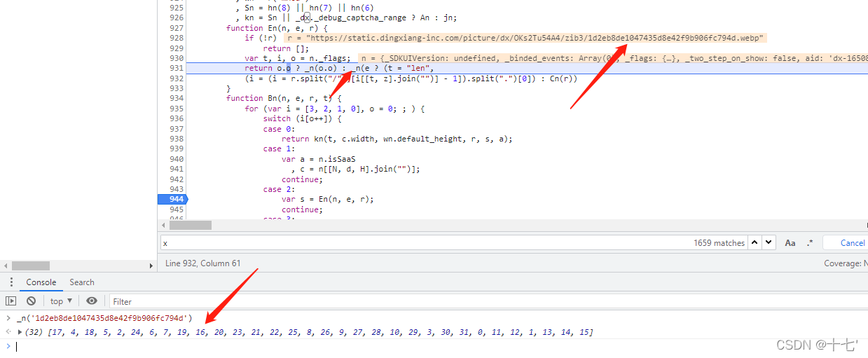
Task: Click the "function Bn(n, e, r, t) {" code line
Action: pyautogui.click(x=284, y=98)
